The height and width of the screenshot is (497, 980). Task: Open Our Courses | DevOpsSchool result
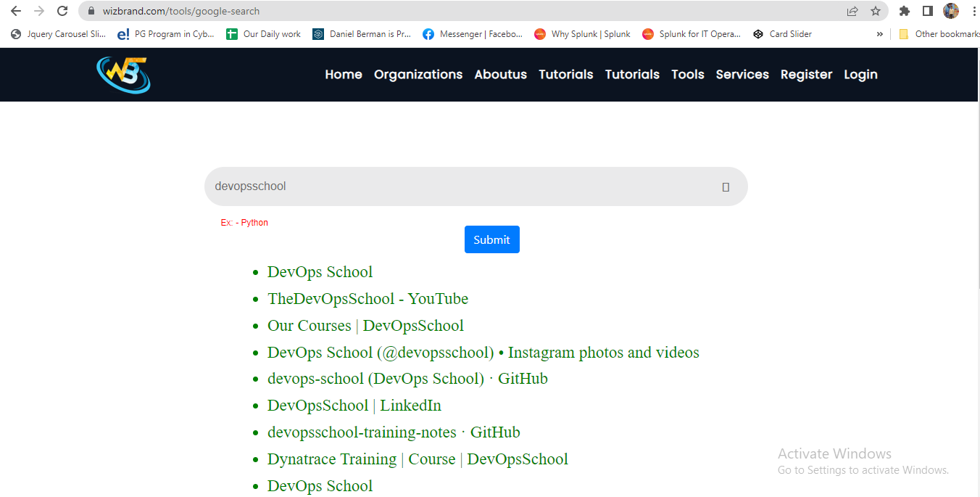pyautogui.click(x=365, y=325)
